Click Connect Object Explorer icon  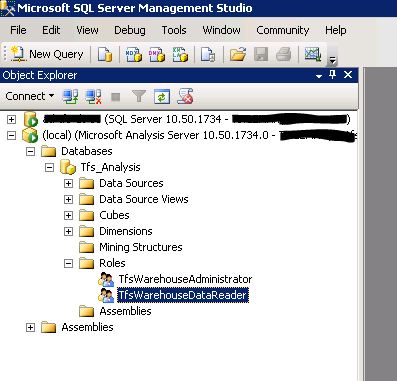tap(70, 97)
